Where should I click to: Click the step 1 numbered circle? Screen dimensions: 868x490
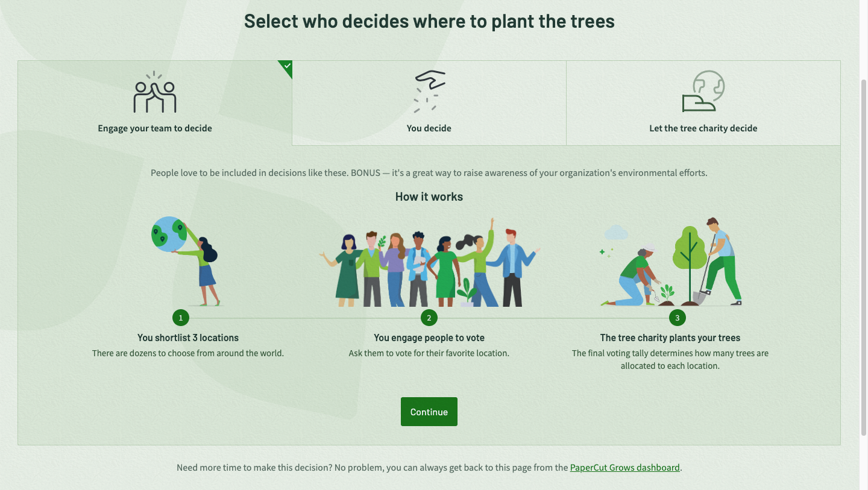(180, 318)
